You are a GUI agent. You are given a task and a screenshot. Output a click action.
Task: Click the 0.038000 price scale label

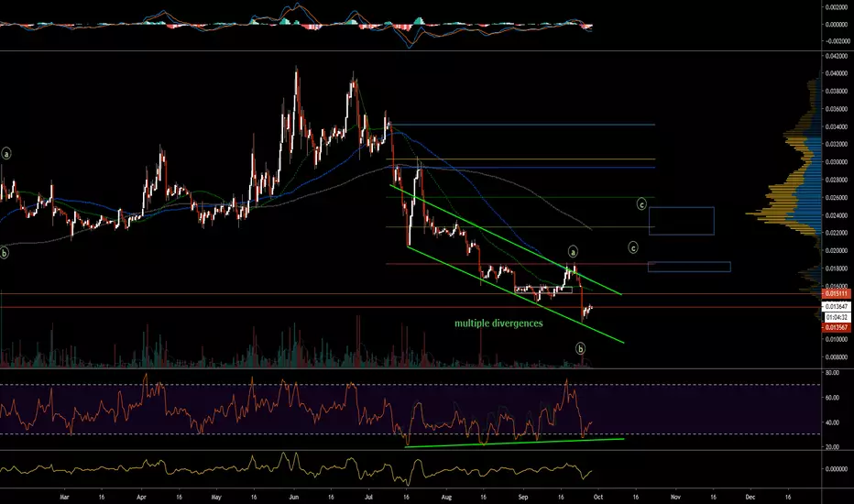pyautogui.click(x=836, y=91)
